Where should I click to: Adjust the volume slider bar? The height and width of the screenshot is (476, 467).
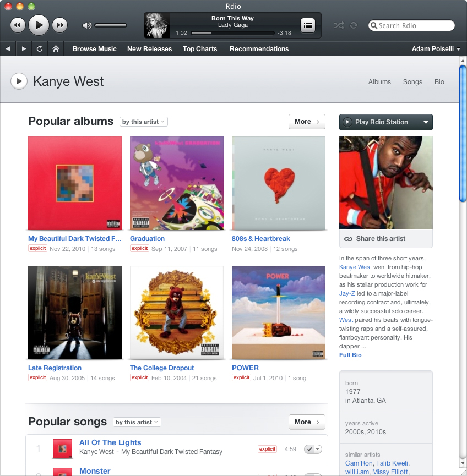(111, 25)
